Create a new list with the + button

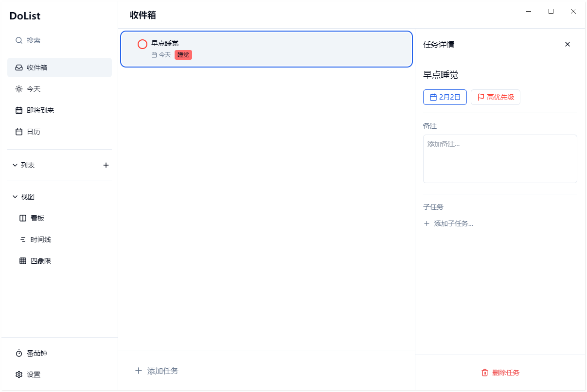coord(106,165)
